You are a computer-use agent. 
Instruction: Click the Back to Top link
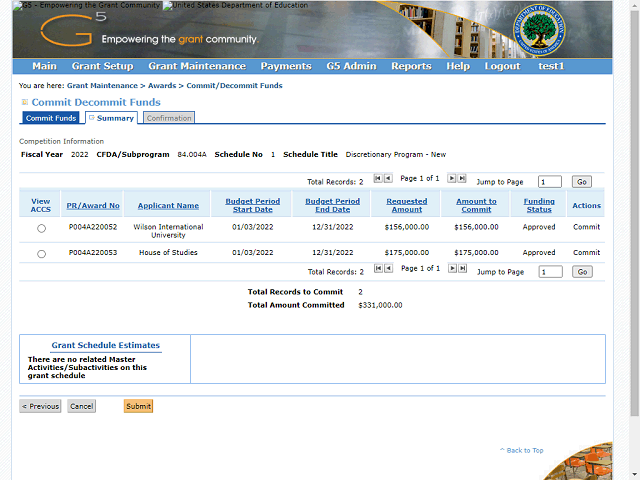pos(524,451)
